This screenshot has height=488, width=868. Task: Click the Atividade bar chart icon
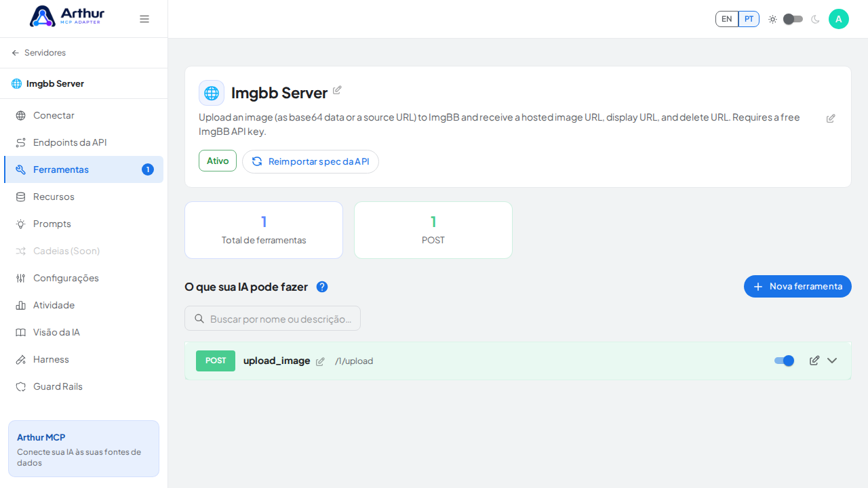point(21,305)
